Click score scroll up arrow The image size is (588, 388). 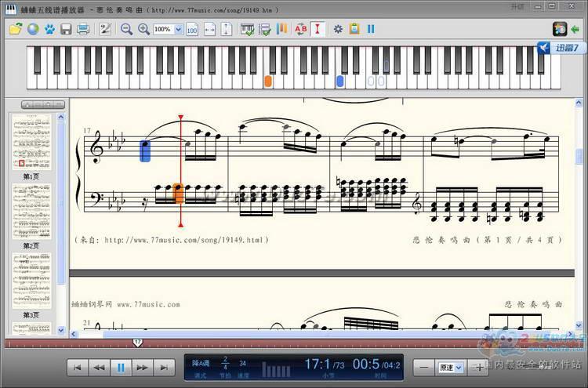(579, 103)
